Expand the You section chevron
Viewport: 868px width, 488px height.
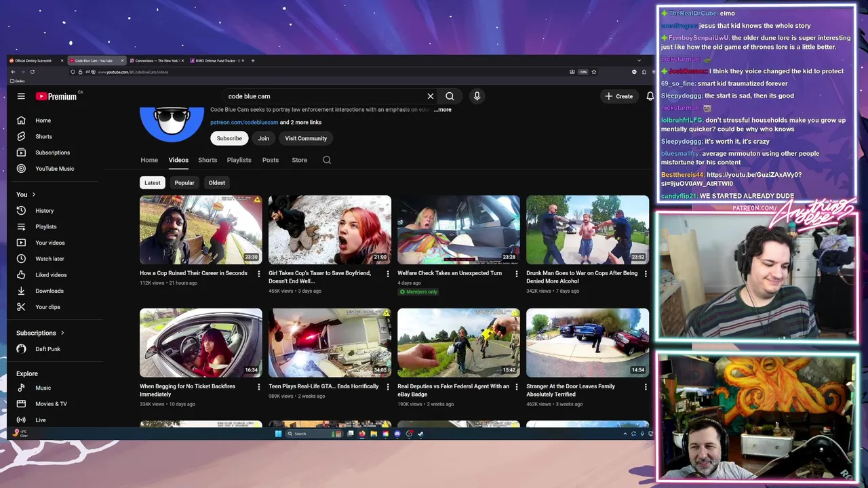pos(34,195)
